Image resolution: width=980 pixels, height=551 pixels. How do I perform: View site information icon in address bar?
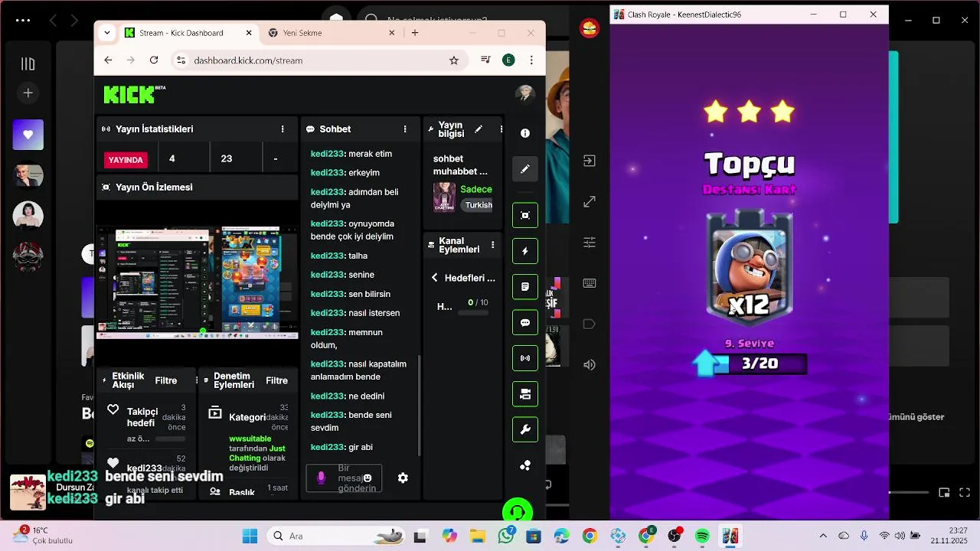(x=181, y=60)
